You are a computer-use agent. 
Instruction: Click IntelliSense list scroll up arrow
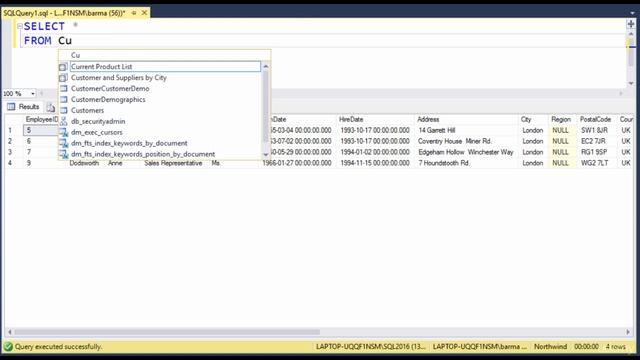coord(266,66)
